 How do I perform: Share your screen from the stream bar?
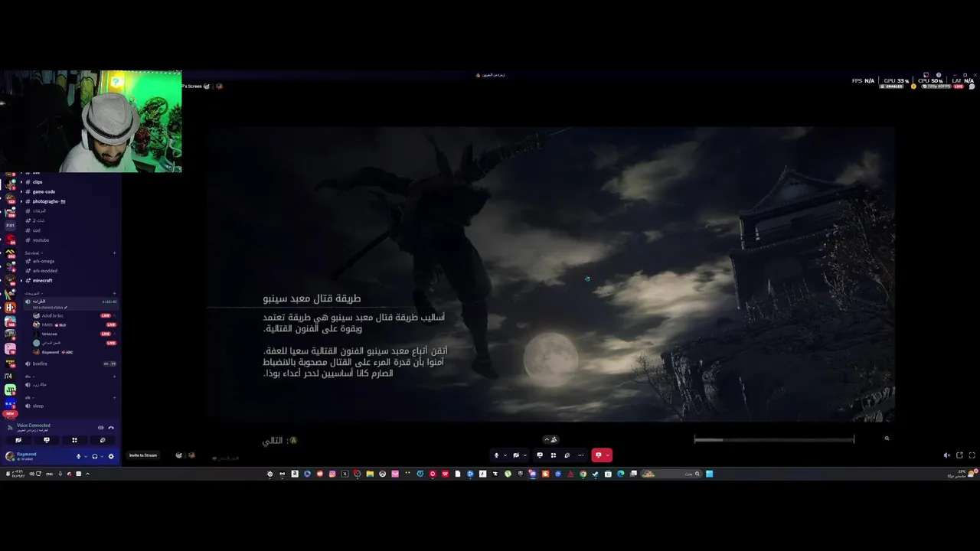(540, 455)
